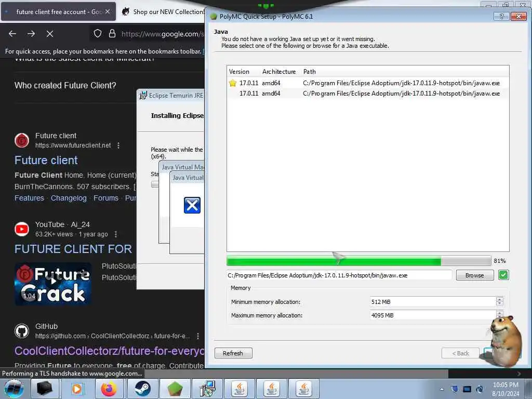Select the second Java 17.0.11 amd64 row
The width and height of the screenshot is (532, 399).
[x=368, y=94]
